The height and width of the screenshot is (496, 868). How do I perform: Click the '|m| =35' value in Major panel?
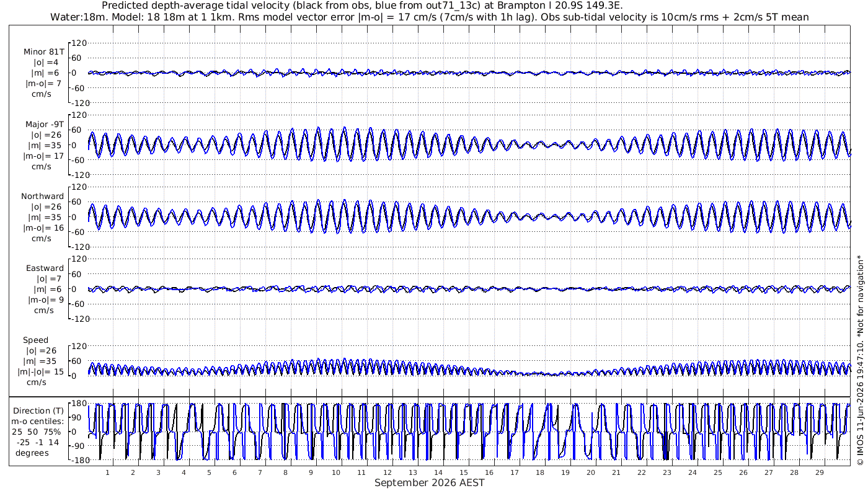46,145
